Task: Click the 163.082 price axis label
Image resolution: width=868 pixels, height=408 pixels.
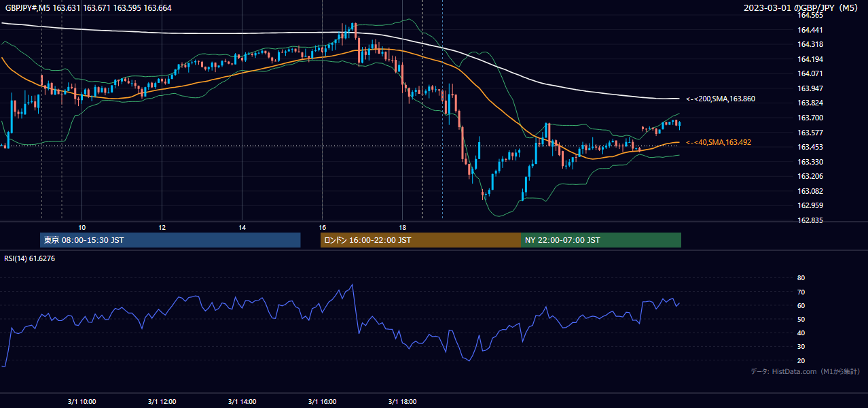Action: [810, 191]
